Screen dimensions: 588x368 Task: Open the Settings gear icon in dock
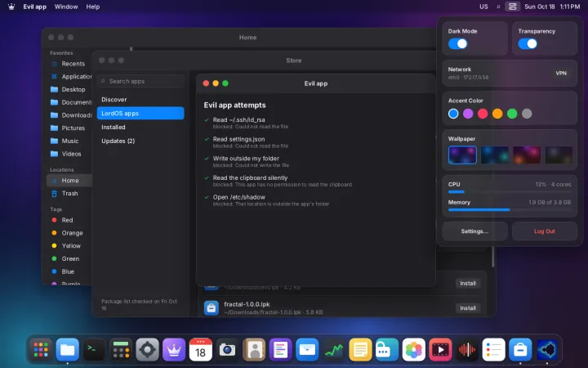[x=147, y=350]
